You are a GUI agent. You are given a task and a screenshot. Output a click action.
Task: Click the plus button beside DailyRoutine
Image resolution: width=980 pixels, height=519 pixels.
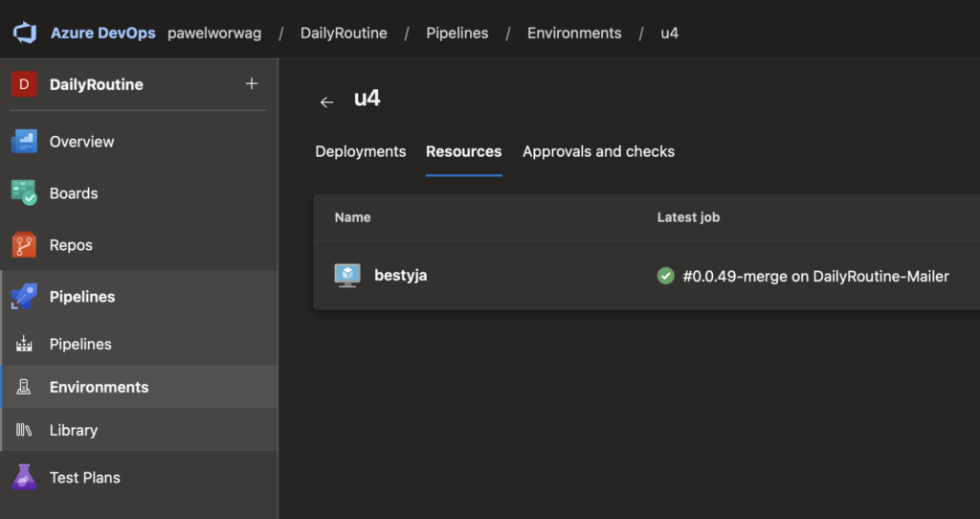252,83
